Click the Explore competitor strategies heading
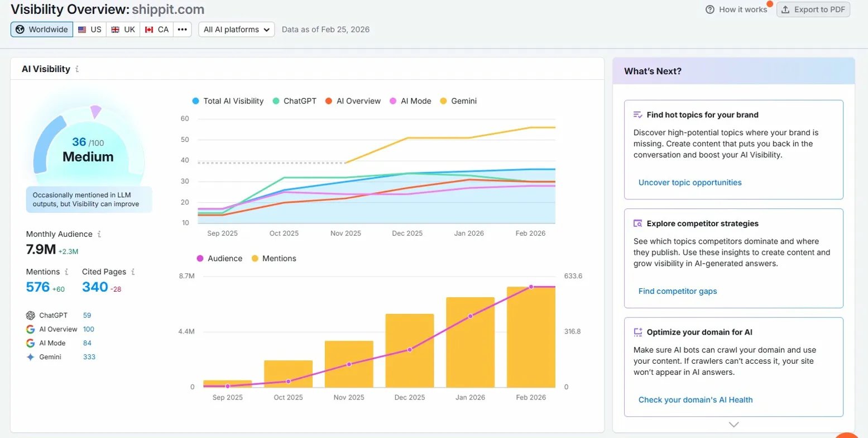 702,223
